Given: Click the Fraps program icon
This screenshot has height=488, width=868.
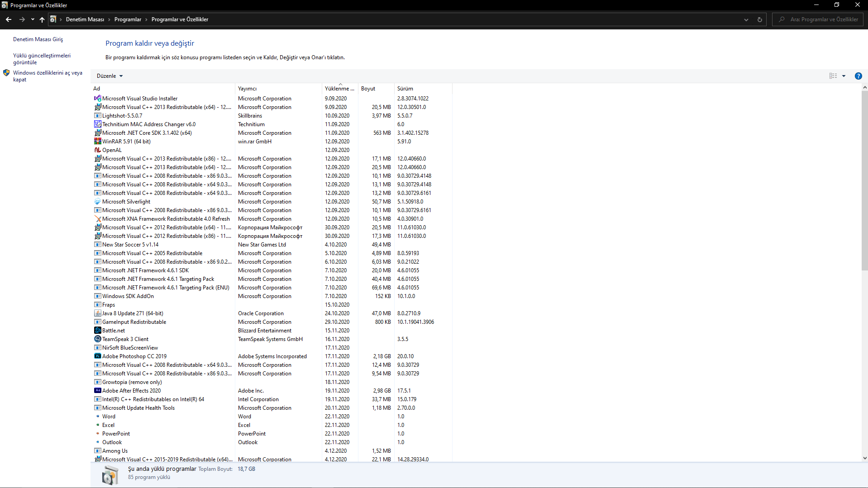Looking at the screenshot, I should click(97, 304).
